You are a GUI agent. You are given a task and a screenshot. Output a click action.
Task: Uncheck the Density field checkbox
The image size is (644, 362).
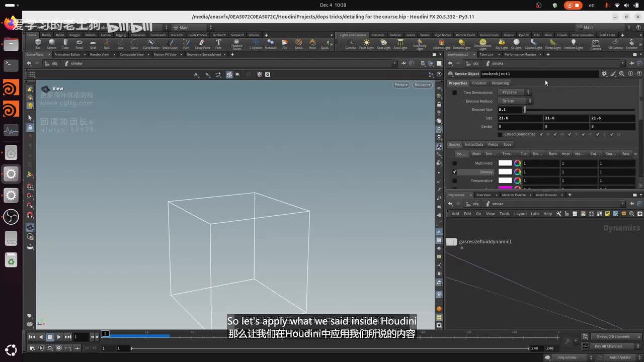coord(455,172)
